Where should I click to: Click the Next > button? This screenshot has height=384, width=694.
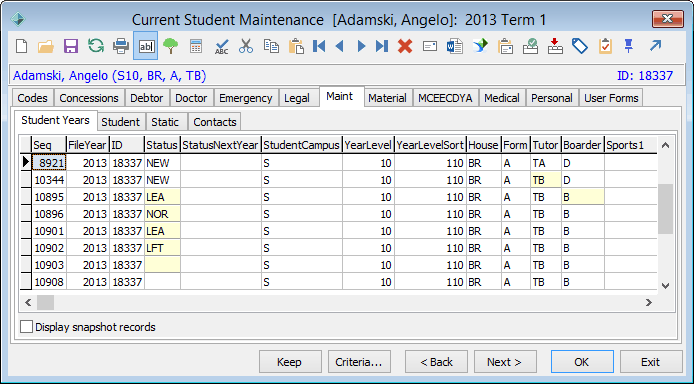(x=505, y=362)
